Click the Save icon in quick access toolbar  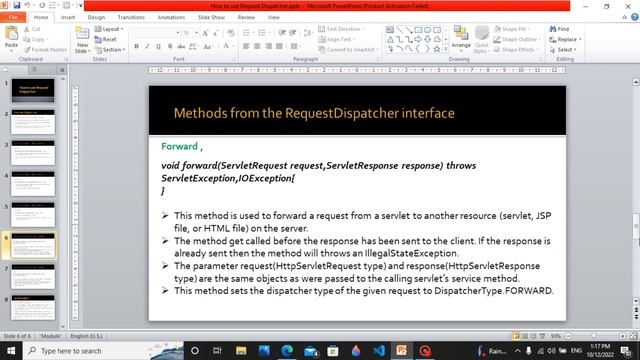17,5
